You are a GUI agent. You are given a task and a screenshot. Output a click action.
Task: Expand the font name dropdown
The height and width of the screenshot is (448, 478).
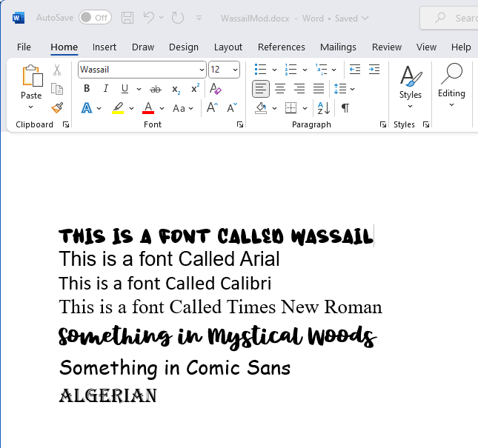tap(202, 70)
